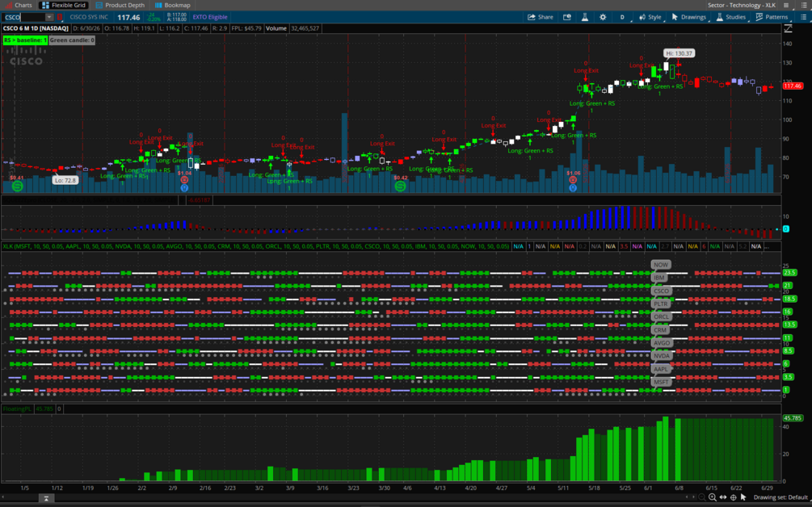This screenshot has height=507, width=812.
Task: Click the 45.785 FloatingPL axis value tag
Action: pos(793,418)
